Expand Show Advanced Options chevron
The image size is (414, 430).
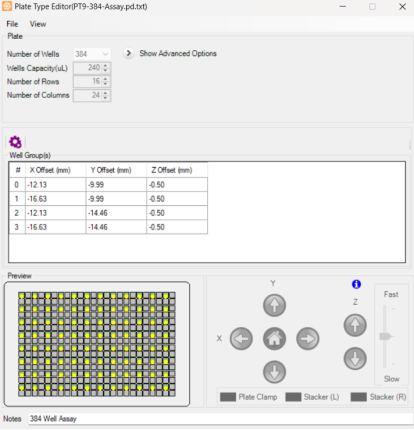click(x=128, y=53)
